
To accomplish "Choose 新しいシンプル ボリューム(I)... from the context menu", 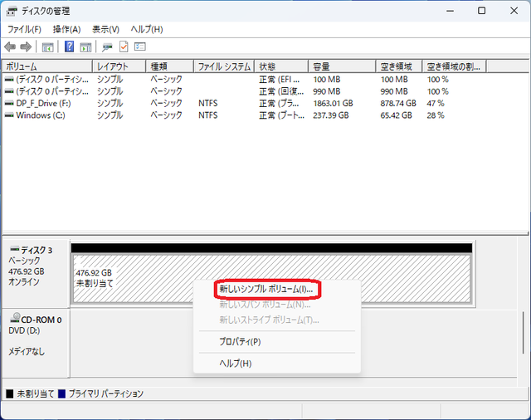I will 265,289.
